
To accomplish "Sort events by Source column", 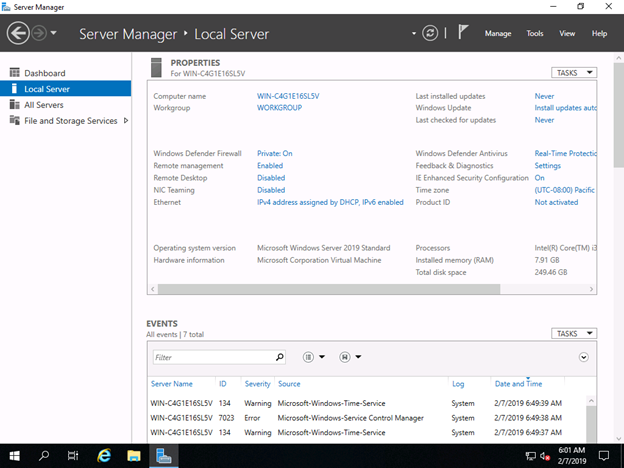I will pyautogui.click(x=289, y=384).
